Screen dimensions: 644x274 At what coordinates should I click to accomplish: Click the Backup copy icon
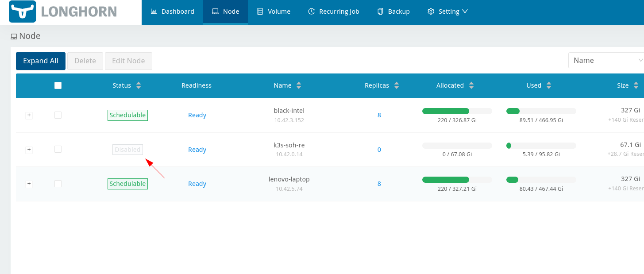coord(380,12)
